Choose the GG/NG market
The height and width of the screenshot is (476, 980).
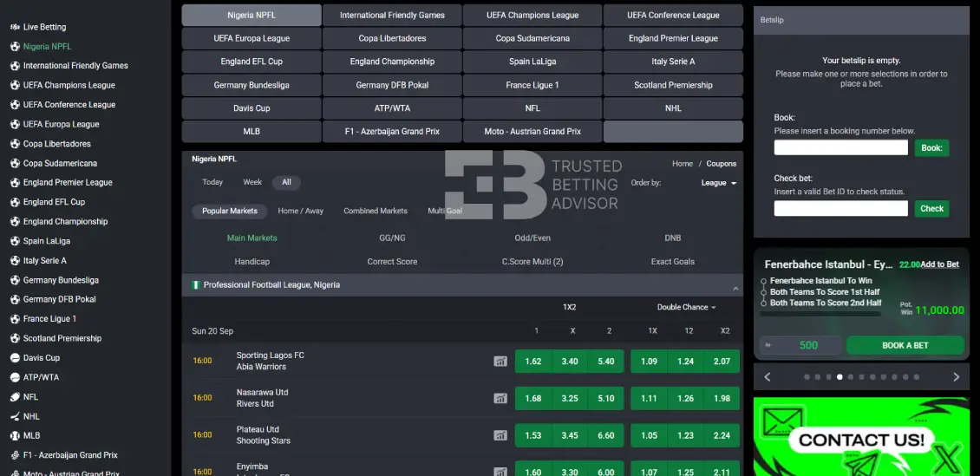coord(392,238)
